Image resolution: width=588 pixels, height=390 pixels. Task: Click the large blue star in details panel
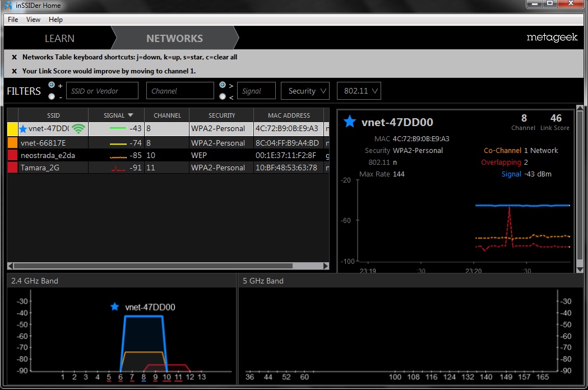coord(350,122)
